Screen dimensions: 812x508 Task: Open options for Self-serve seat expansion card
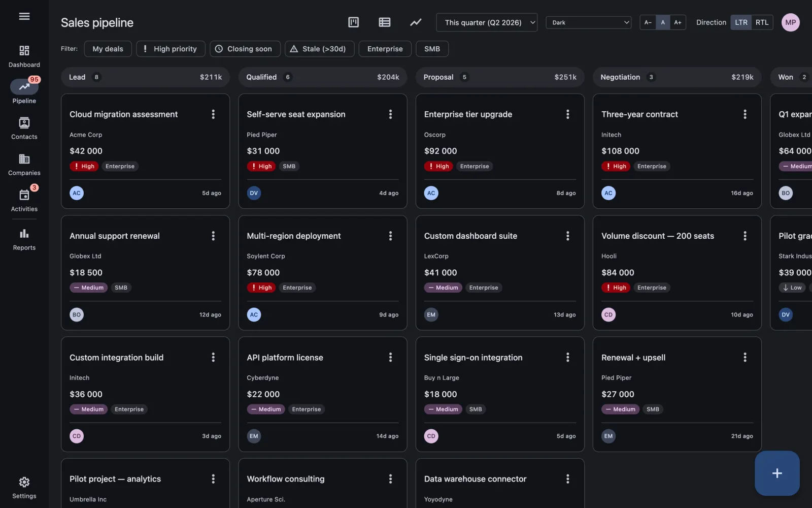point(390,114)
